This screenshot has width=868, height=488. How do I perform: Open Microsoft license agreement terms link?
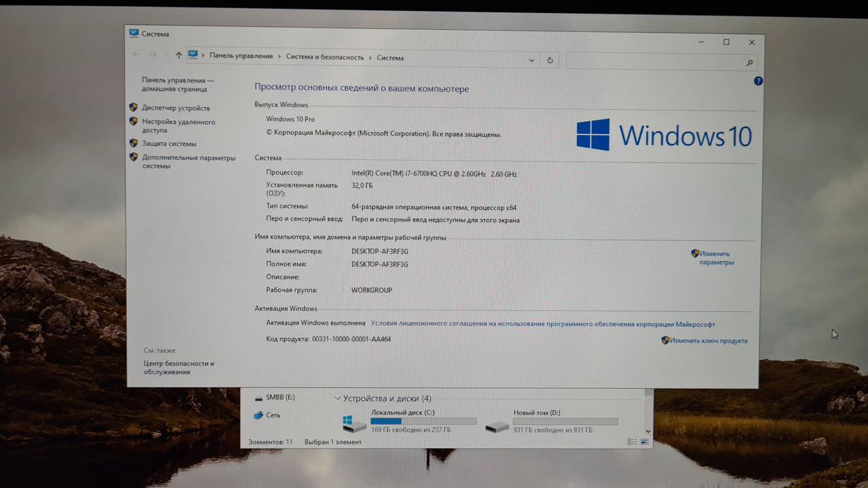pos(543,324)
